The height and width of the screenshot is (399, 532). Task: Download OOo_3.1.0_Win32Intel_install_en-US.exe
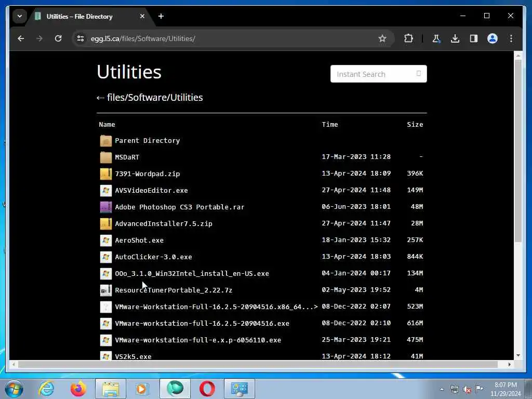[192, 273]
